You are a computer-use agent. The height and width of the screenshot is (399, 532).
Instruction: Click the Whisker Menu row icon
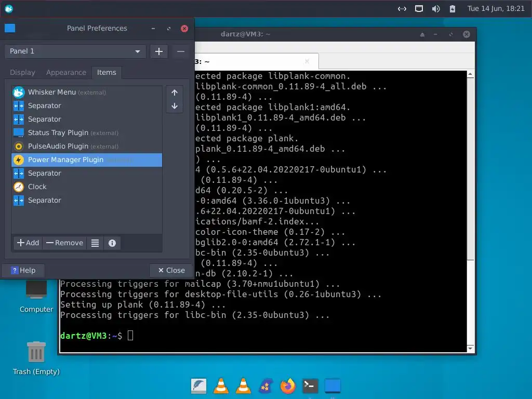[x=19, y=92]
